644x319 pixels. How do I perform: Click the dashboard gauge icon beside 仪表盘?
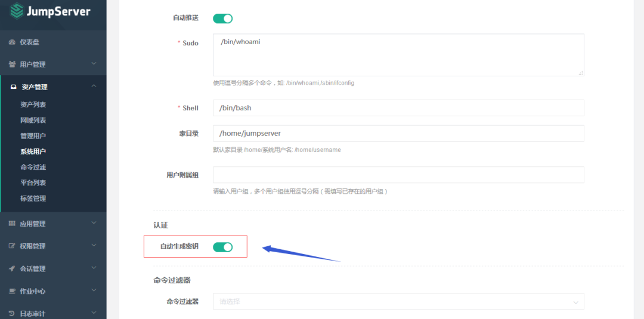pyautogui.click(x=12, y=42)
